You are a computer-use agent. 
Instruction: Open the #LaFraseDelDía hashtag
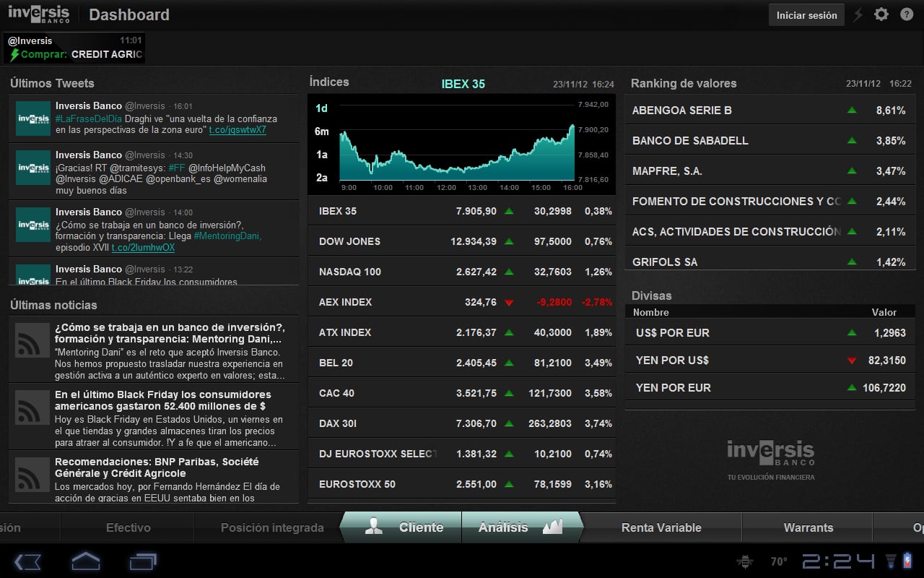[89, 118]
